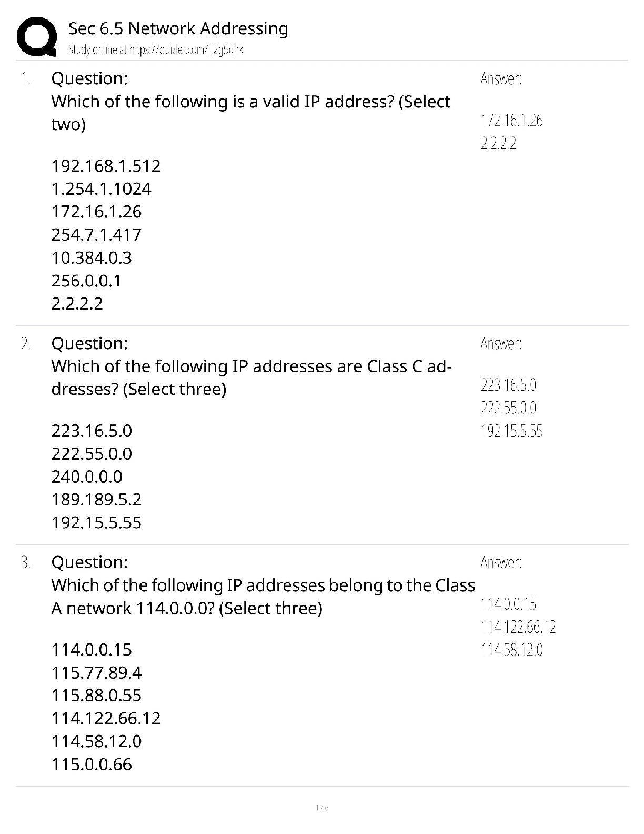Pick the 223.16.5.0 Class C option
This screenshot has height=834, width=644.
tap(92, 431)
